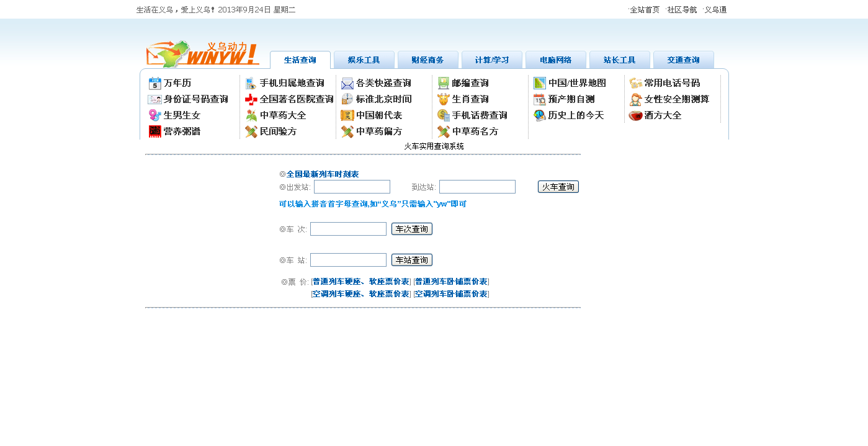
Task: Open the 预产期自测 due date icon
Action: pyautogui.click(x=538, y=99)
